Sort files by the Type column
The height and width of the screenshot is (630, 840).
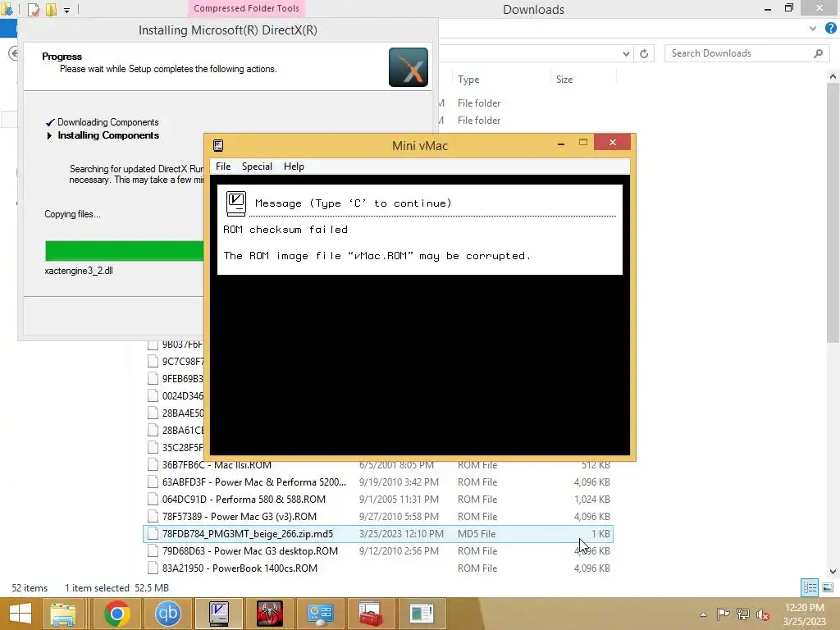pos(468,80)
